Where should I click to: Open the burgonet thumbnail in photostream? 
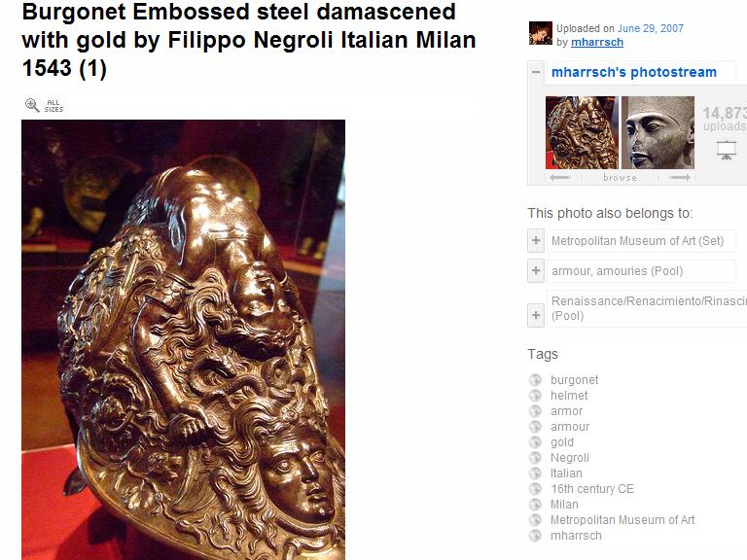[583, 132]
